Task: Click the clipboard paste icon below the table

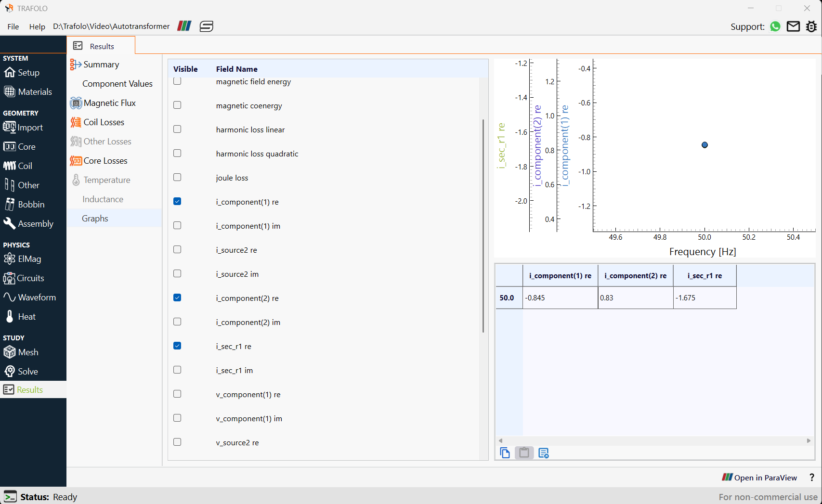Action: click(524, 453)
